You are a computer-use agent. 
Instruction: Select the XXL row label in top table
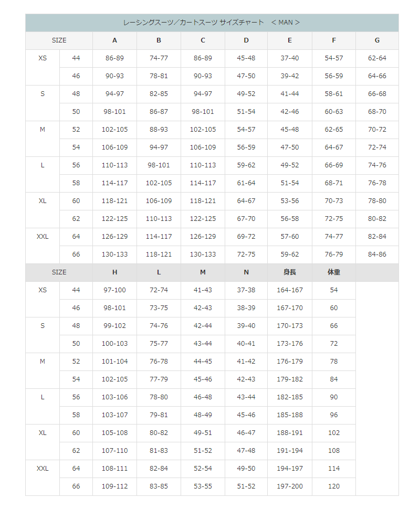pyautogui.click(x=43, y=237)
